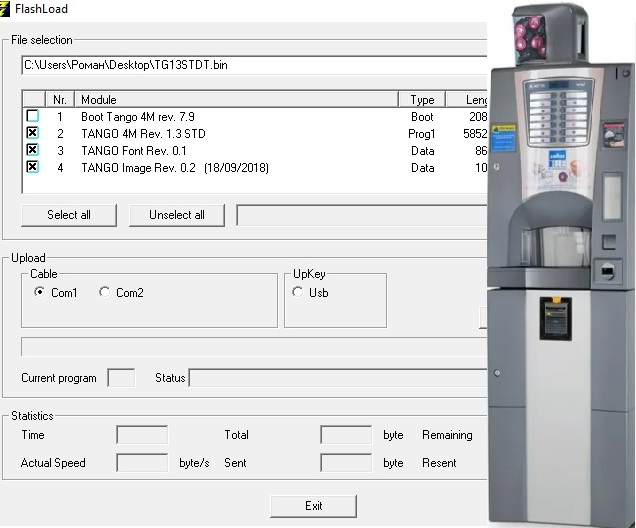Click the FlashLoad lightning title bar icon
Image resolution: width=636 pixels, height=528 pixels.
tap(4, 9)
